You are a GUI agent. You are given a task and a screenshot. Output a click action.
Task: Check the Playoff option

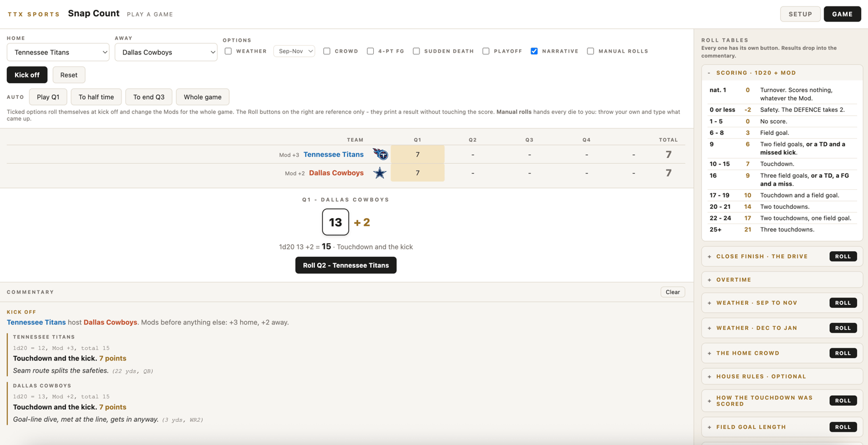486,51
